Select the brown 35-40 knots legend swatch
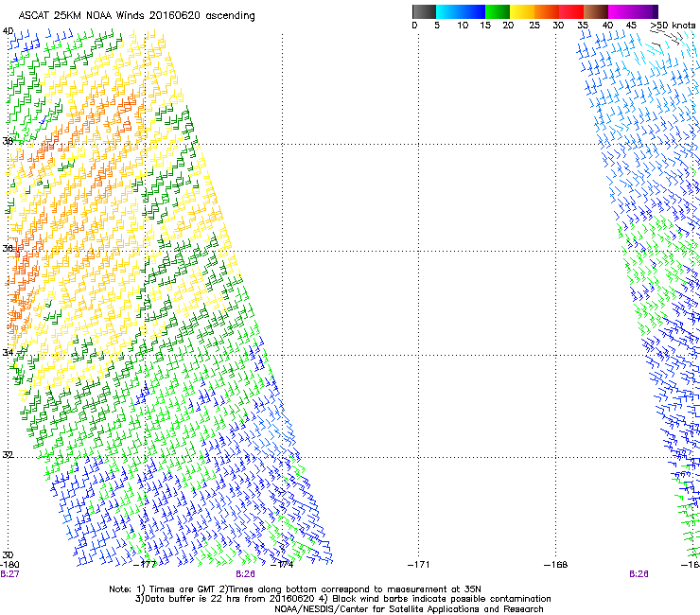 596,11
